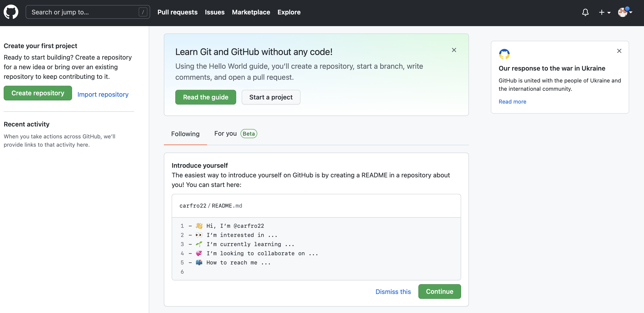Screen dimensions: 644x313
Task: Click the slash shortcut key icon
Action: [143, 12]
